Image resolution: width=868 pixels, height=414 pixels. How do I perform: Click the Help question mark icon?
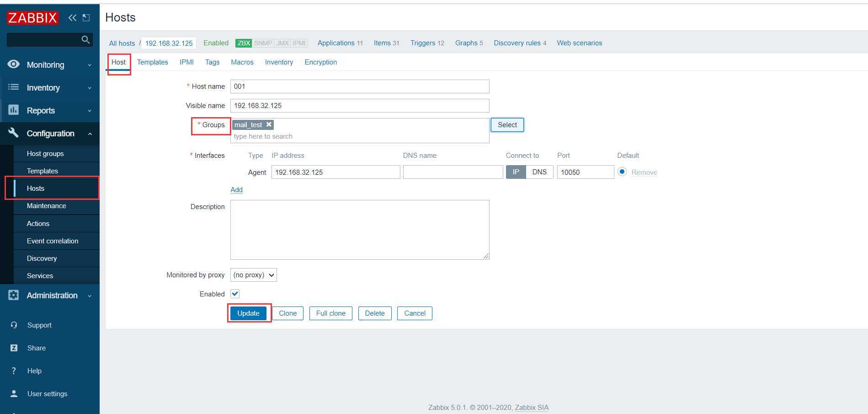coord(14,371)
